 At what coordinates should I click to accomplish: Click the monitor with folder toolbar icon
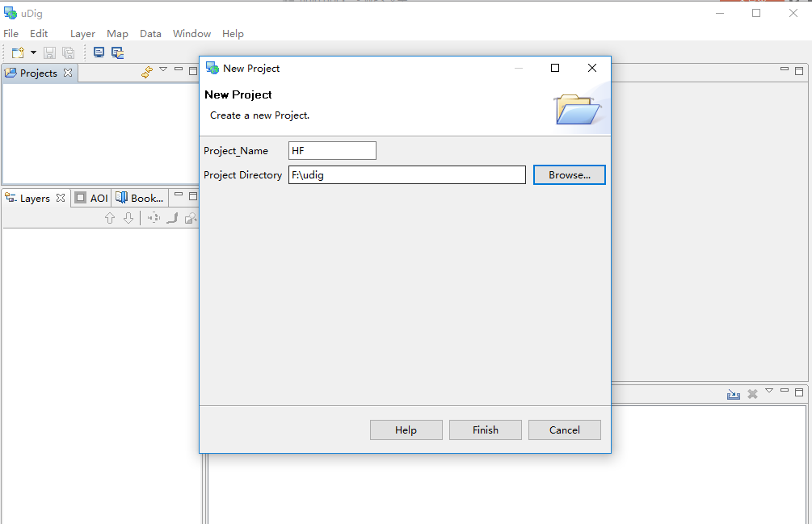117,52
